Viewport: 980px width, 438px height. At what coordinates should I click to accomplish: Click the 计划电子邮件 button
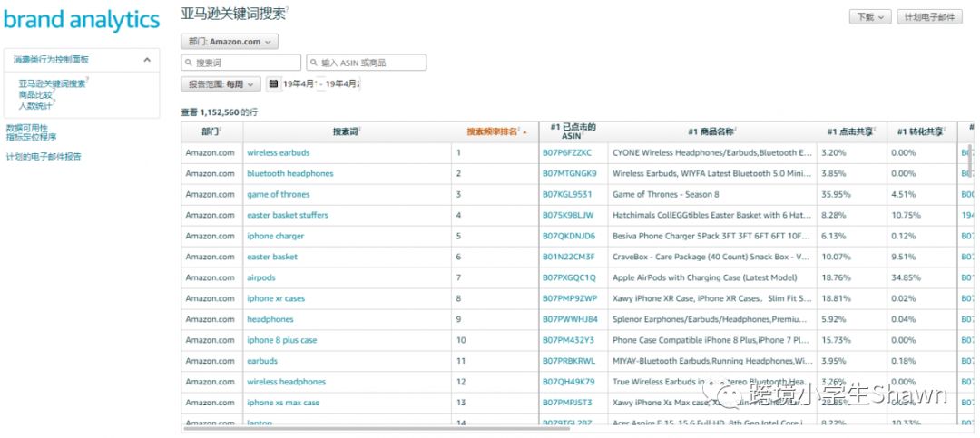(x=929, y=17)
